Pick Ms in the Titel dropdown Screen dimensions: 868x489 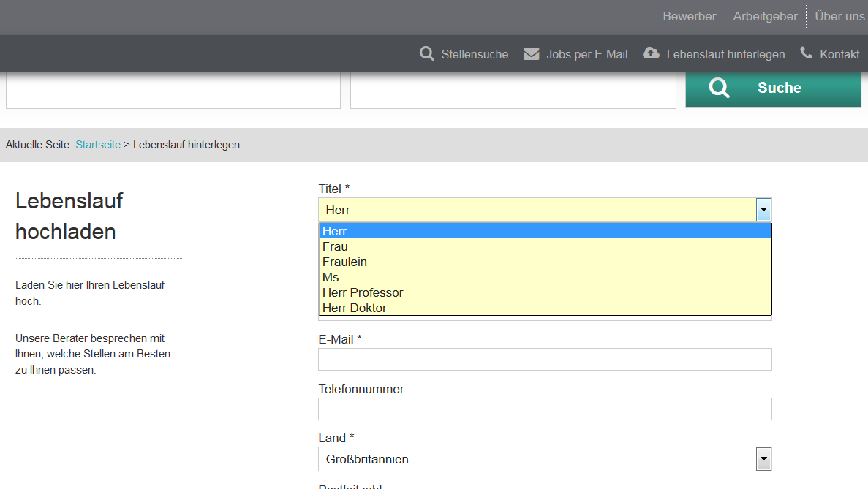coord(545,277)
